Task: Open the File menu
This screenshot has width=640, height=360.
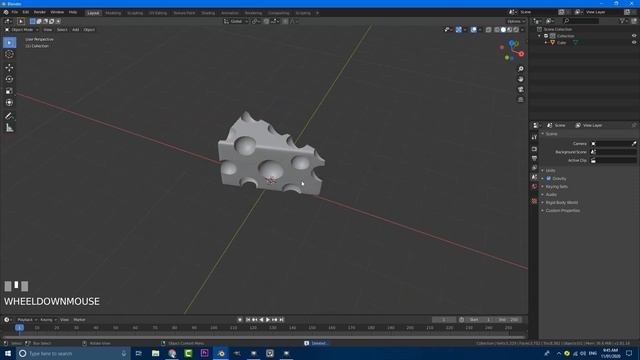Action: [15, 12]
